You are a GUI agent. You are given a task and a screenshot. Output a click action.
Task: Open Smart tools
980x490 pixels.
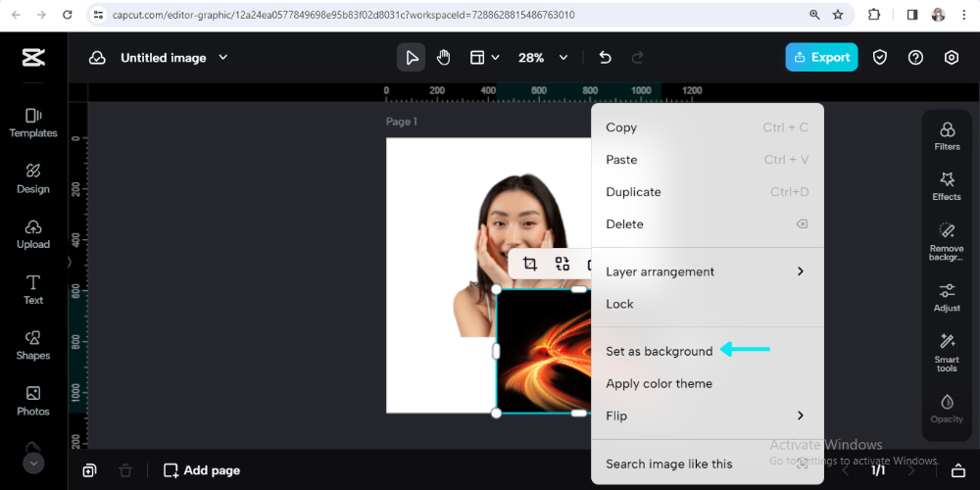click(x=947, y=353)
